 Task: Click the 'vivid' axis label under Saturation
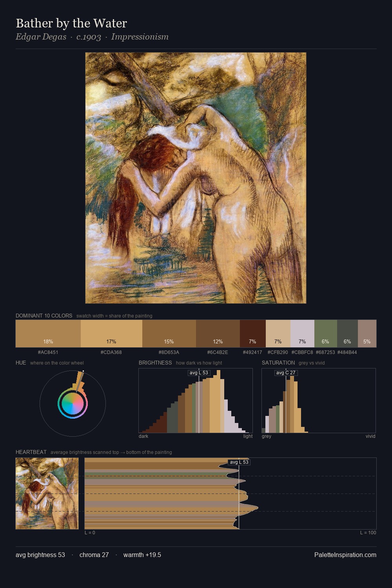370,436
